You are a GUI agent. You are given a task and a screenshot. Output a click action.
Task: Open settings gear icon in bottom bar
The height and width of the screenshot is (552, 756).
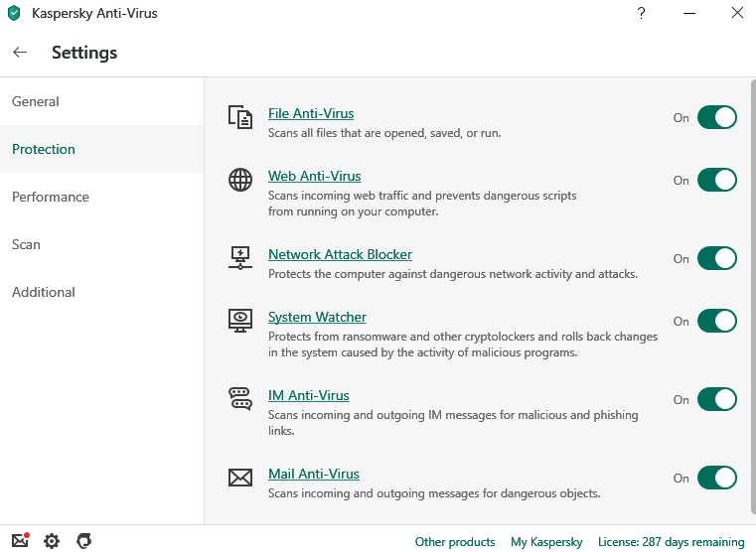tap(52, 541)
